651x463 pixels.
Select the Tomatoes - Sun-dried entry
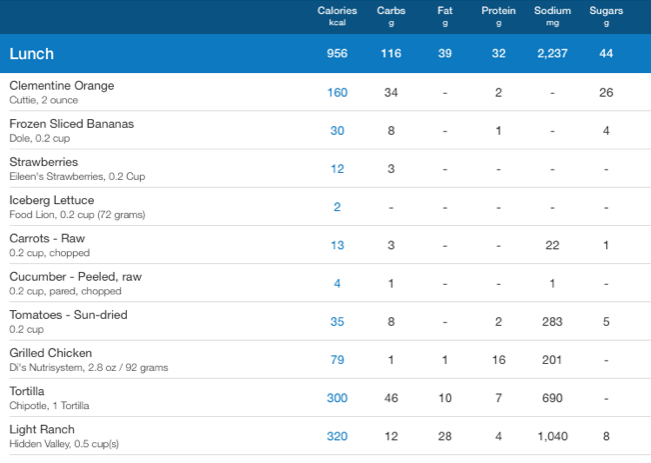(x=68, y=314)
